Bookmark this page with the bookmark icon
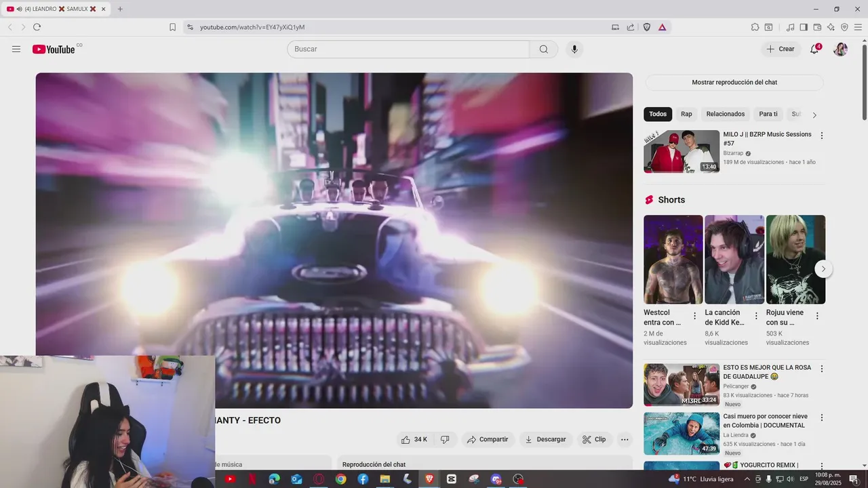 [172, 27]
